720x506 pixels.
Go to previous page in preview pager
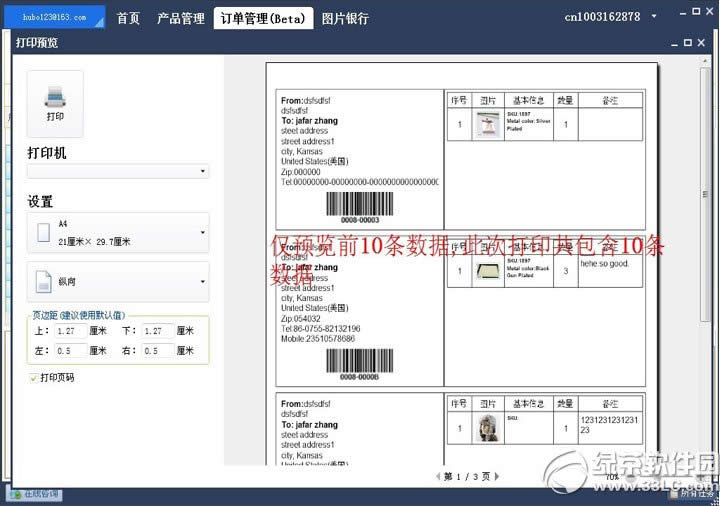coord(437,477)
